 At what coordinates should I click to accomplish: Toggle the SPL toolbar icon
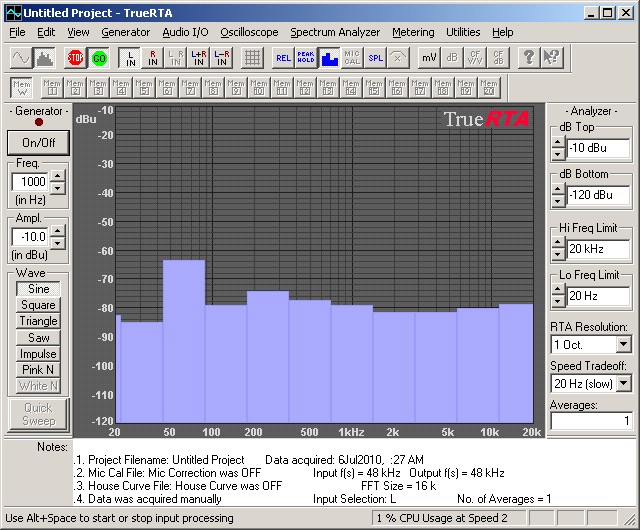point(375,57)
